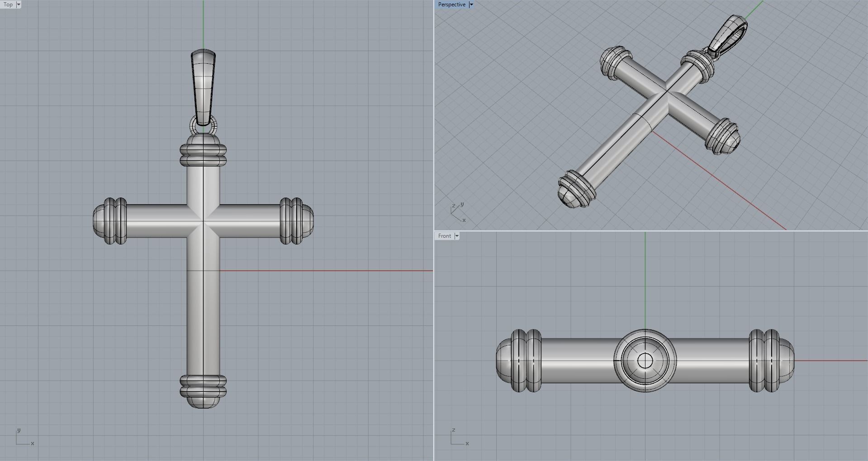Image resolution: width=868 pixels, height=461 pixels.
Task: Open the Front viewport dropdown arrow menu
Action: coord(457,236)
